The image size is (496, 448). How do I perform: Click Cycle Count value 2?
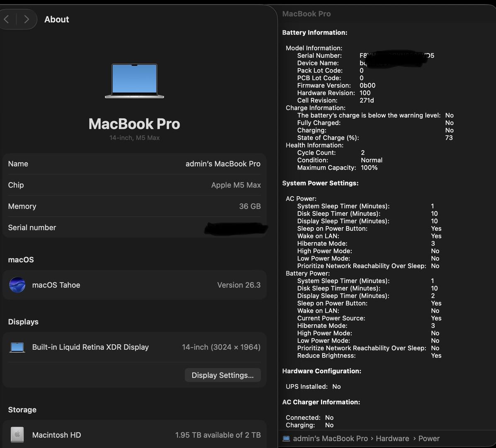coord(363,153)
